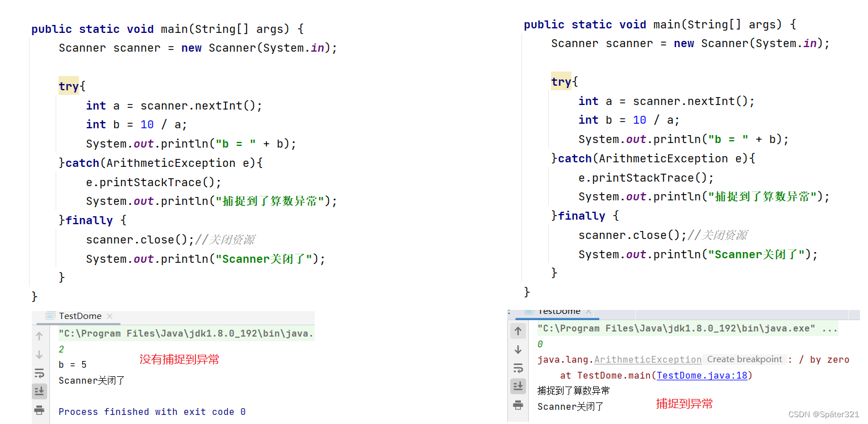This screenshot has width=868, height=424.
Task: Close the TestDome tab above the ArithmeticException output
Action: pyautogui.click(x=589, y=312)
